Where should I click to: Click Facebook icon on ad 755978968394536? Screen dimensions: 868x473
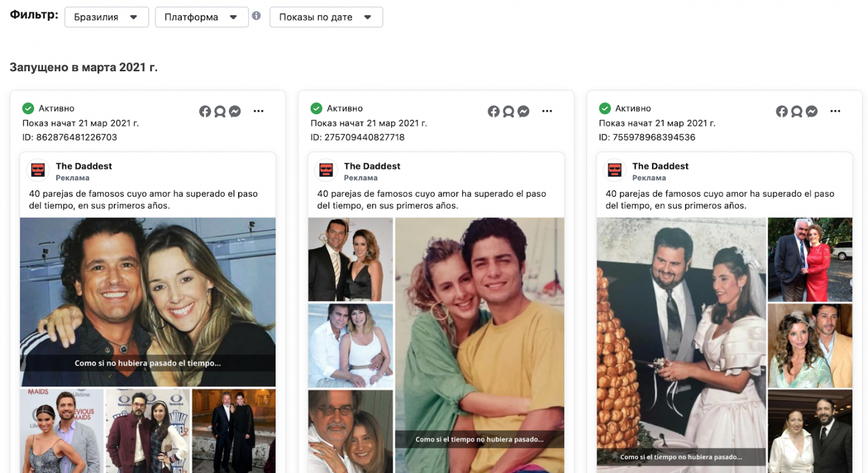tap(782, 112)
